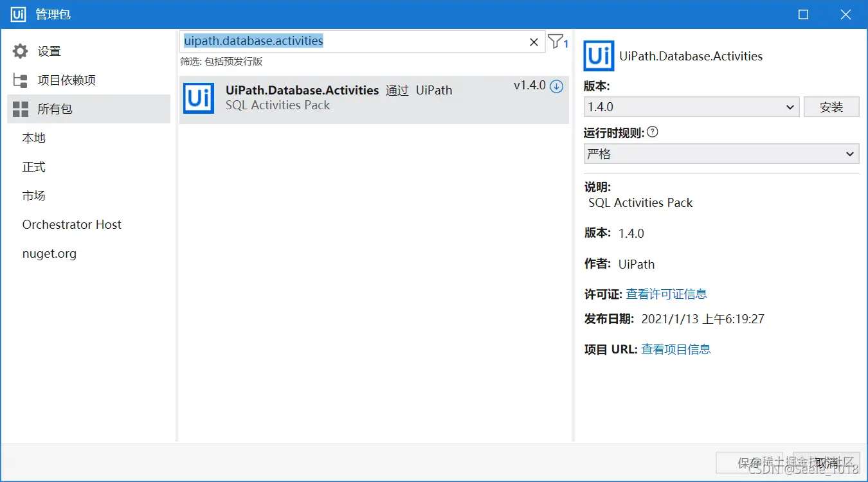Click the settings gear icon

tap(21, 51)
